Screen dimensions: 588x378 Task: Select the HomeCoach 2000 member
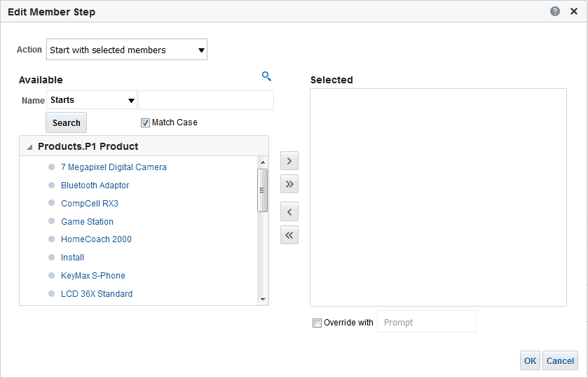point(96,239)
